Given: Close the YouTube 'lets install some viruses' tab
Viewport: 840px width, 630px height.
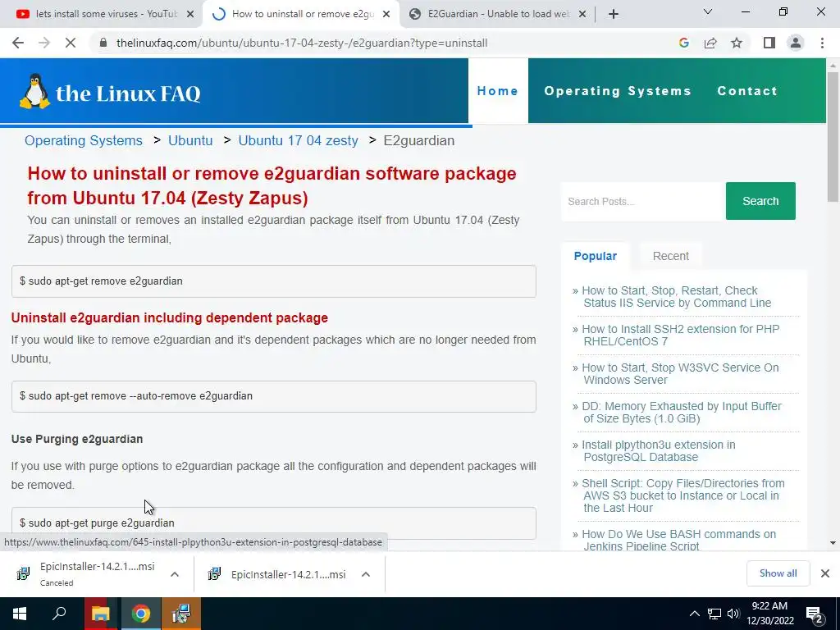Looking at the screenshot, I should (190, 15).
